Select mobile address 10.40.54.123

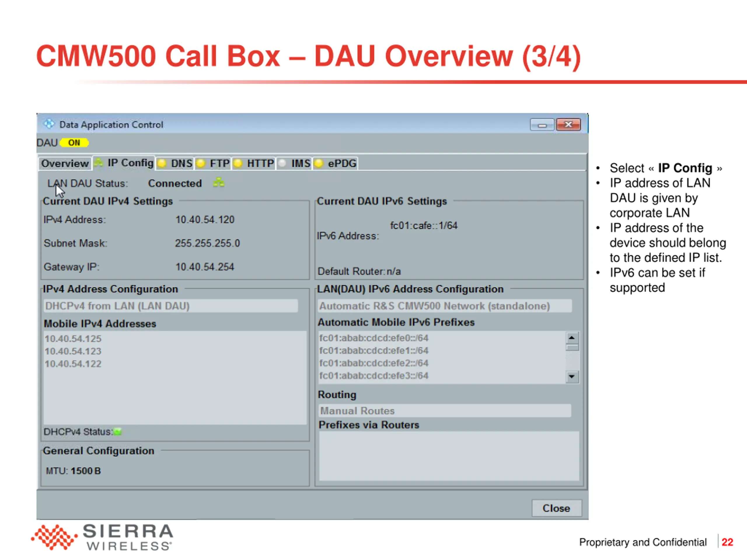[73, 351]
